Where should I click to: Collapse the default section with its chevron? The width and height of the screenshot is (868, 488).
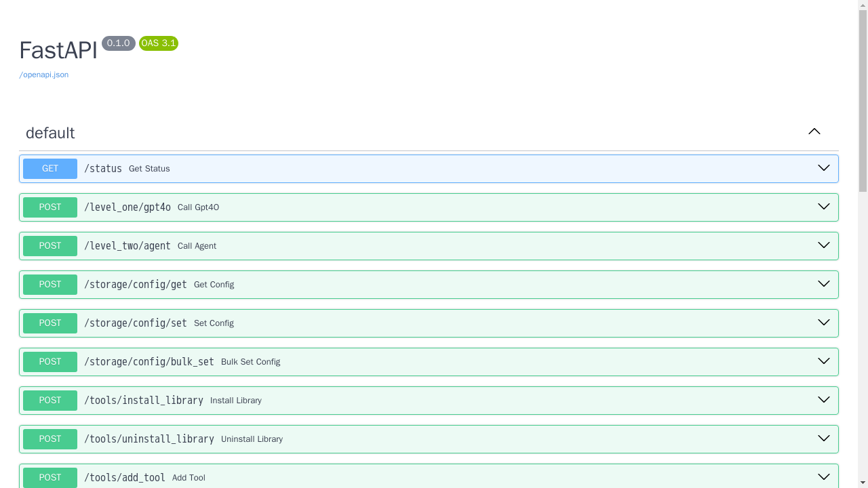(814, 131)
